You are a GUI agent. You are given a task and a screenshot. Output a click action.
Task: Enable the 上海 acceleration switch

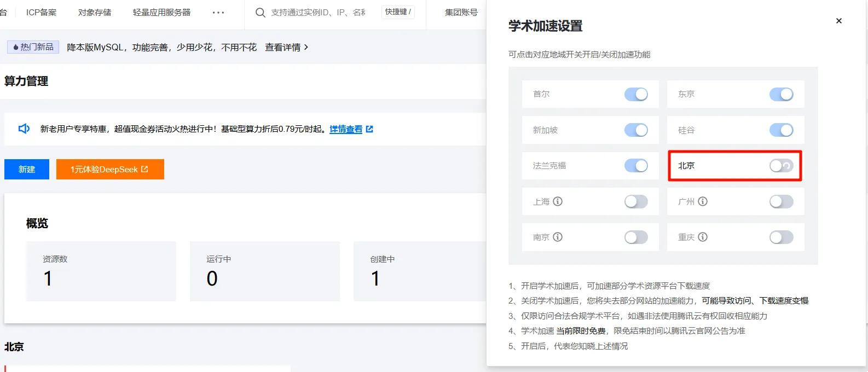(636, 201)
